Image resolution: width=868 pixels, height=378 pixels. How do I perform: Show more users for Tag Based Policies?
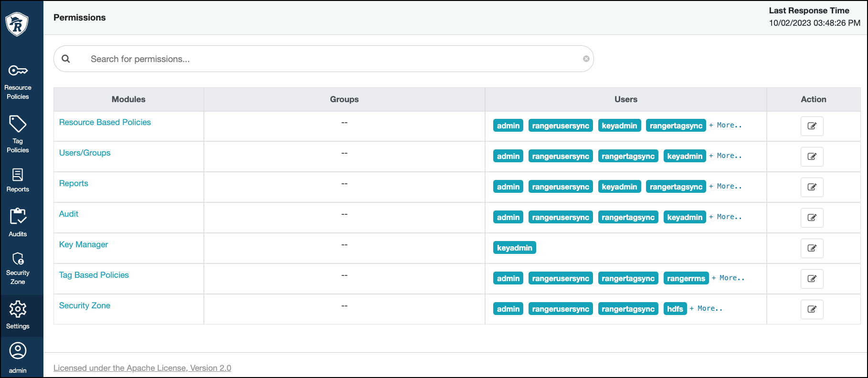728,278
